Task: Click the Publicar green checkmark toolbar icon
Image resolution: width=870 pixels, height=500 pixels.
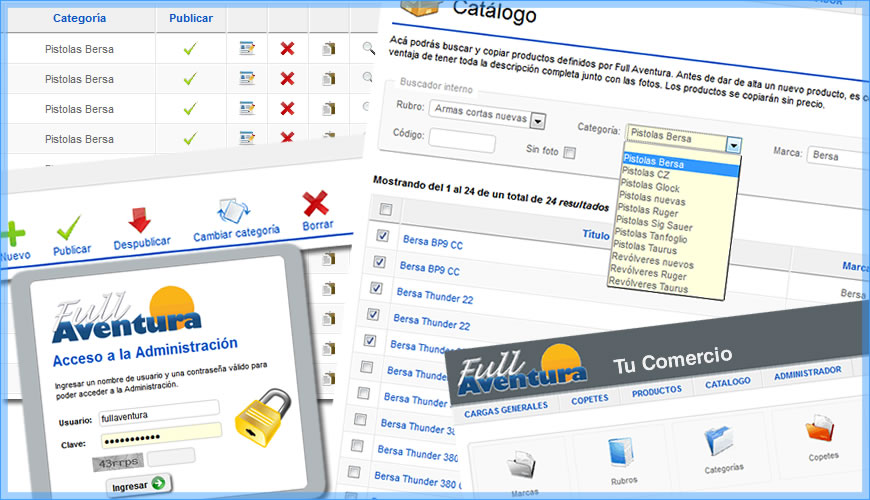Action: click(x=69, y=228)
